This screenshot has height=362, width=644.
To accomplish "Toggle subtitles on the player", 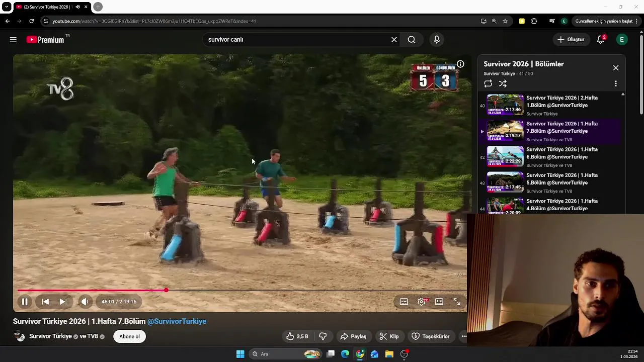I will point(404,302).
